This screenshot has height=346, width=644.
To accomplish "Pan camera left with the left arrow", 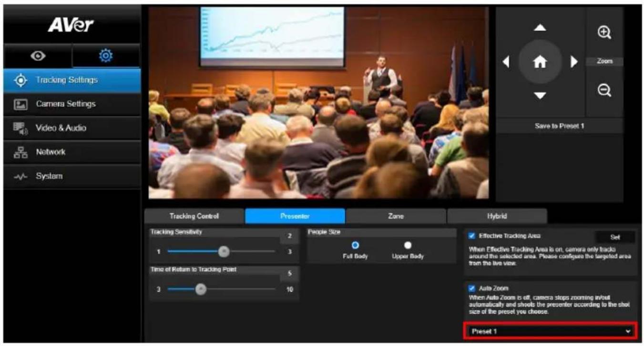I will point(506,61).
